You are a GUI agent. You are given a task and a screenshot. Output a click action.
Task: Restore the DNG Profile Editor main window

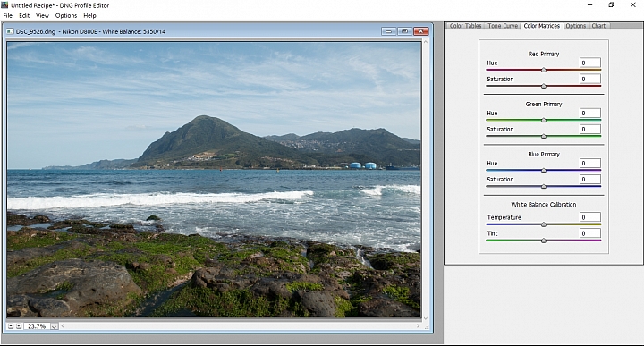[x=611, y=5]
